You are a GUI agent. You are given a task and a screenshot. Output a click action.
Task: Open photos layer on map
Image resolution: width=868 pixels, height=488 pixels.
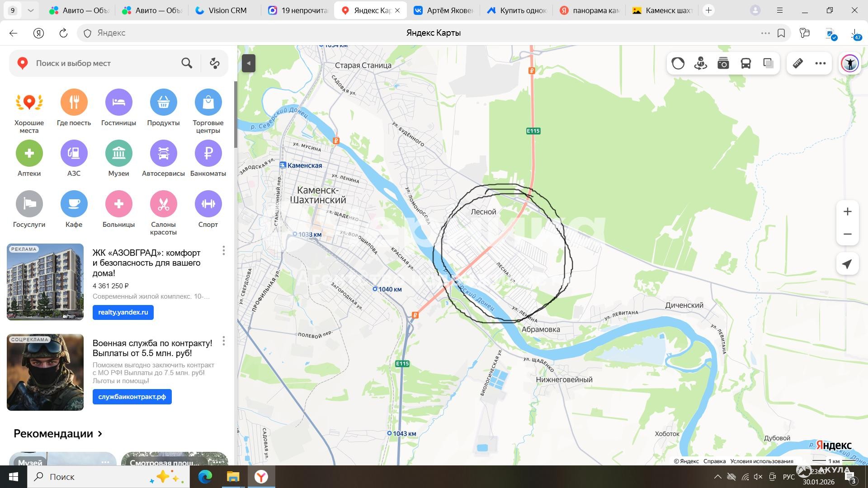(723, 63)
